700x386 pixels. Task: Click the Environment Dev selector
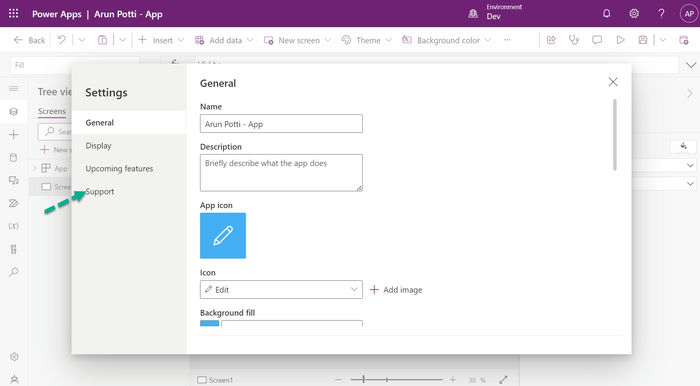pyautogui.click(x=495, y=12)
